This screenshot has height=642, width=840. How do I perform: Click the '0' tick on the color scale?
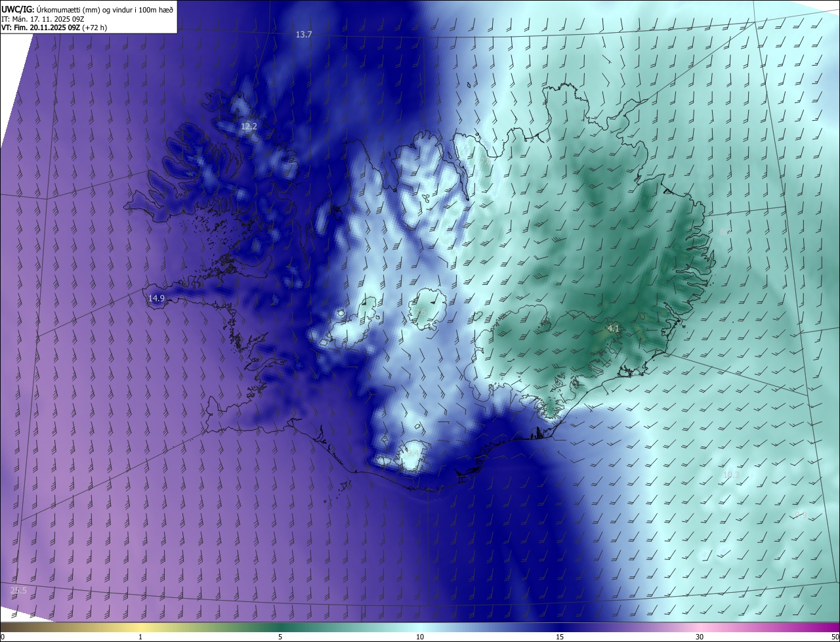[x=3, y=637]
